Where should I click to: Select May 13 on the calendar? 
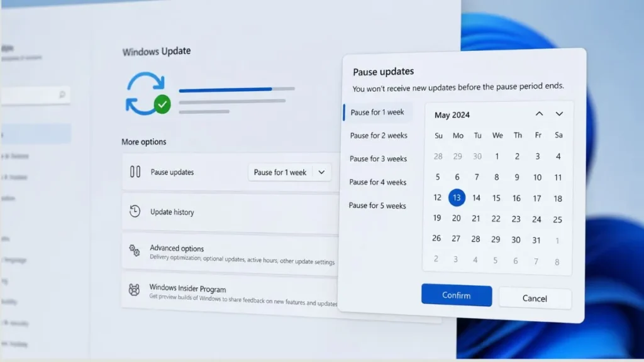point(457,197)
